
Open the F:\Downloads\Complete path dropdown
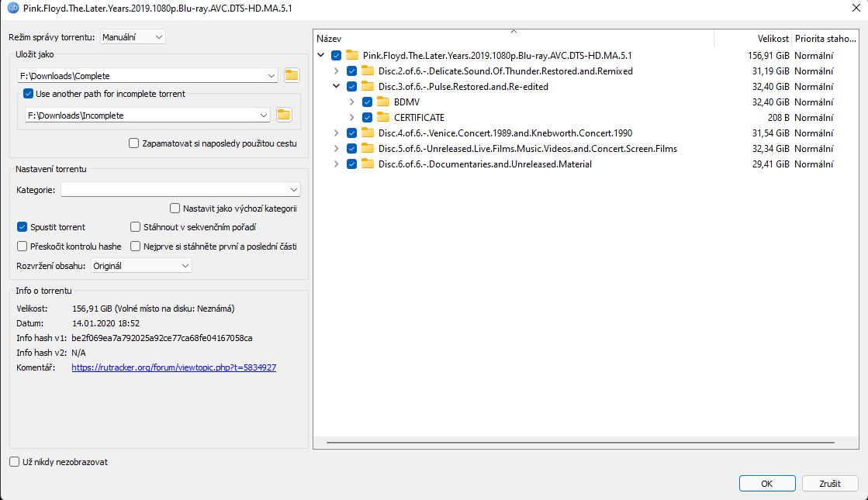271,76
